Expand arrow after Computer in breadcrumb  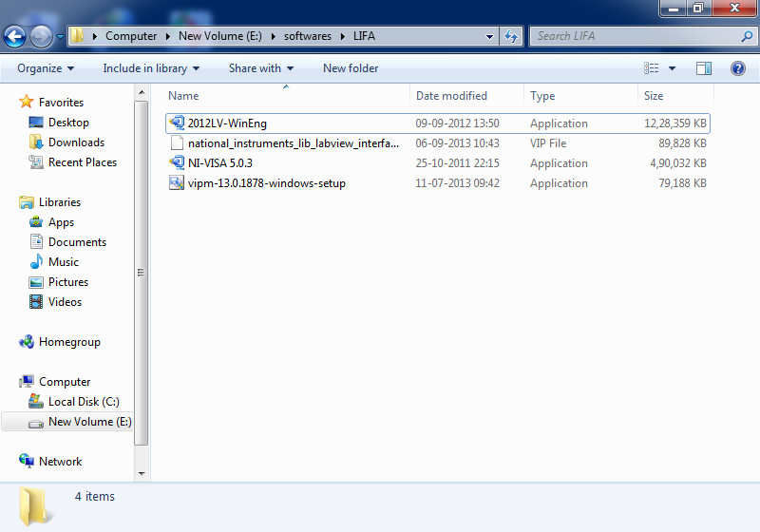pyautogui.click(x=168, y=36)
